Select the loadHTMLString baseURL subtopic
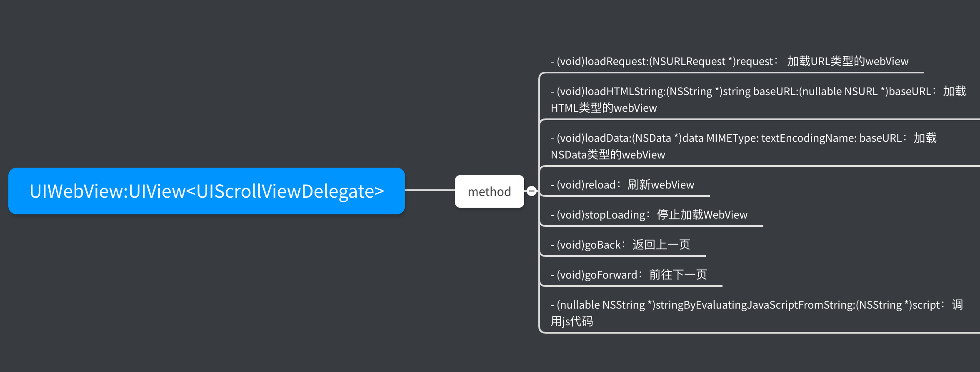 click(x=758, y=99)
